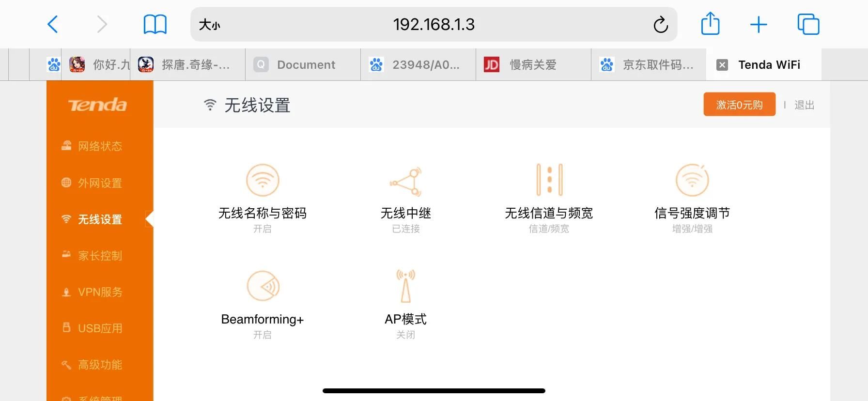Go back to previous page
868x401 pixels.
click(x=53, y=24)
